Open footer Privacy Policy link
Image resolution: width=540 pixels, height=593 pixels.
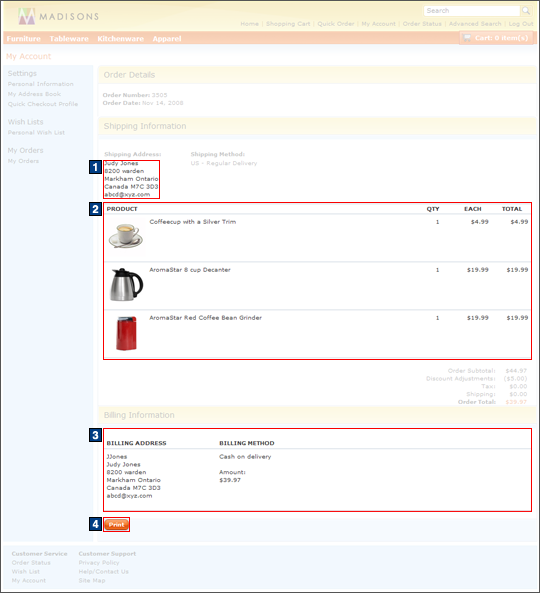point(99,562)
